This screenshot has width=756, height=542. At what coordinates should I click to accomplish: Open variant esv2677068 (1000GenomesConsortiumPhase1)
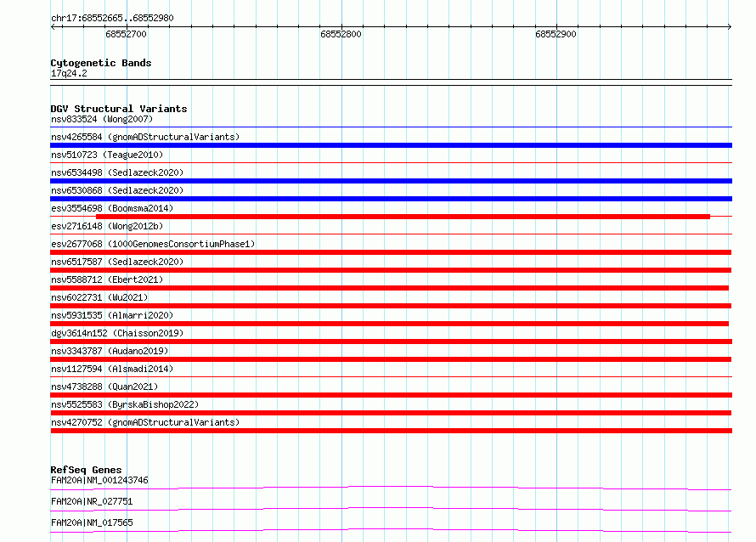(153, 244)
